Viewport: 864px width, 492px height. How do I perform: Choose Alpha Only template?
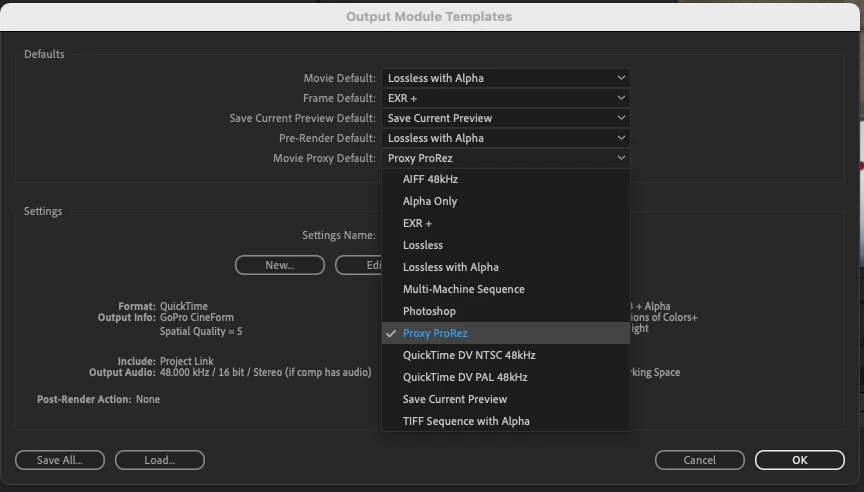(x=506, y=201)
